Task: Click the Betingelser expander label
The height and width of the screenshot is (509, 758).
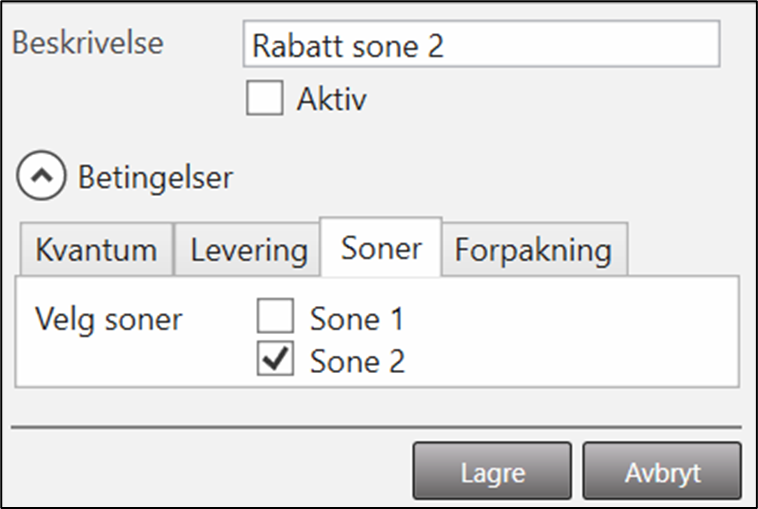Action: [155, 178]
